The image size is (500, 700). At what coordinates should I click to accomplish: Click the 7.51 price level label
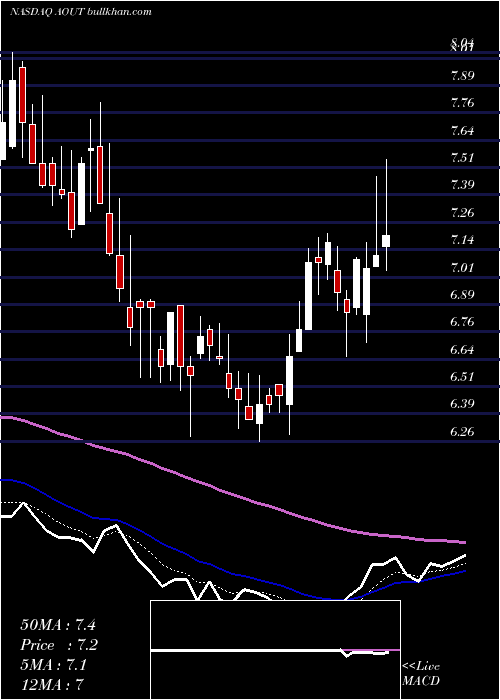tap(462, 158)
